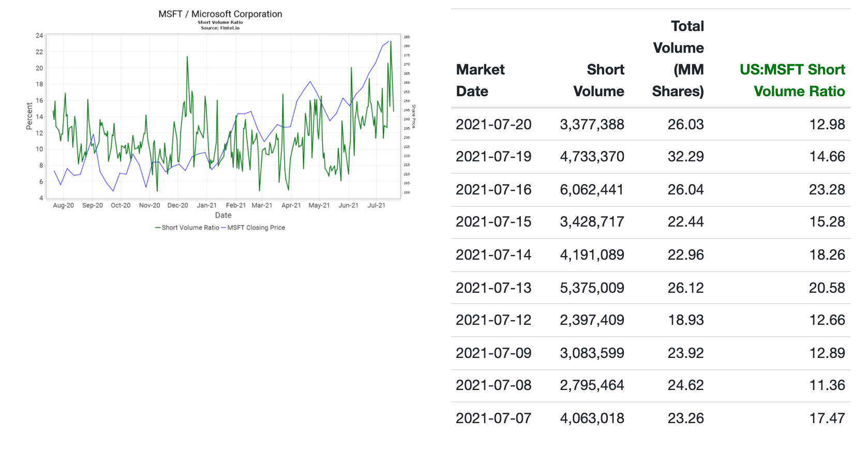Click short volume ratio 12.98

[x=827, y=124]
